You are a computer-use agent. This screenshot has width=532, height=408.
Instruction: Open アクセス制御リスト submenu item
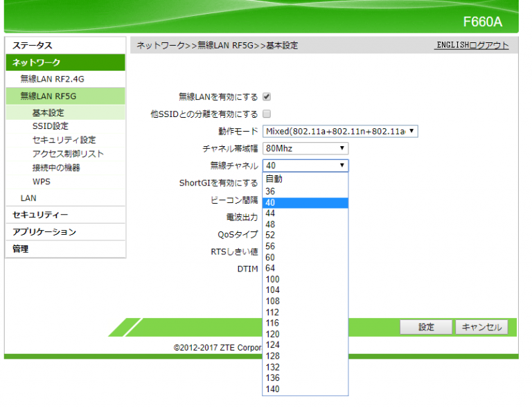click(66, 154)
